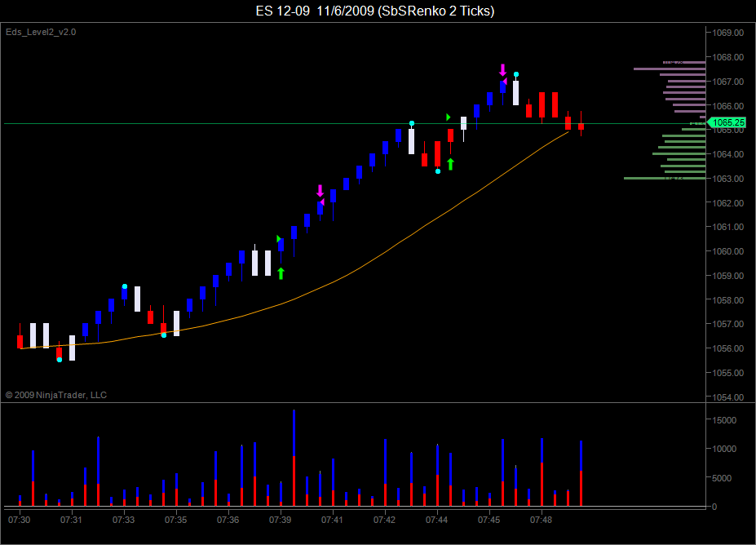Screen dimensions: 756x545
Task: Click the 1060.00 price axis label
Action: (728, 251)
